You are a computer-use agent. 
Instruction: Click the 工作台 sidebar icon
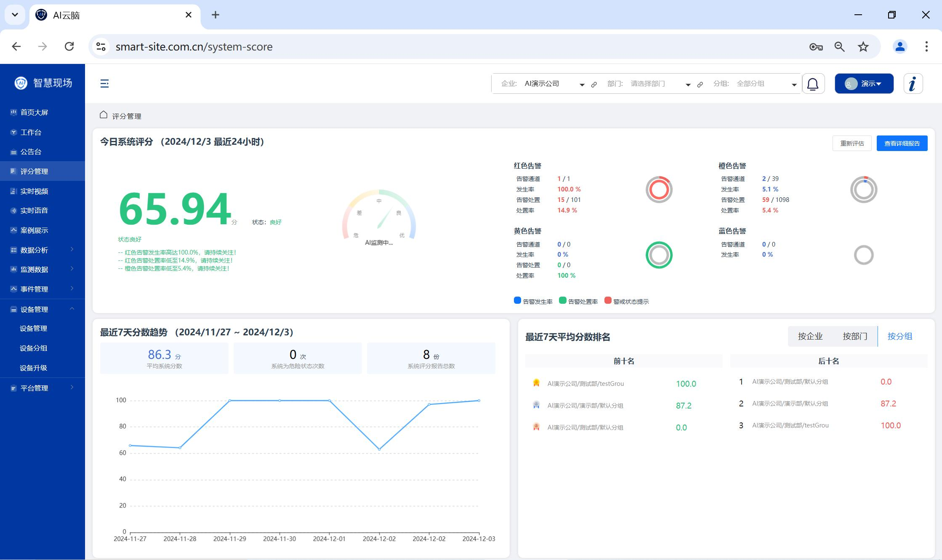coord(13,132)
